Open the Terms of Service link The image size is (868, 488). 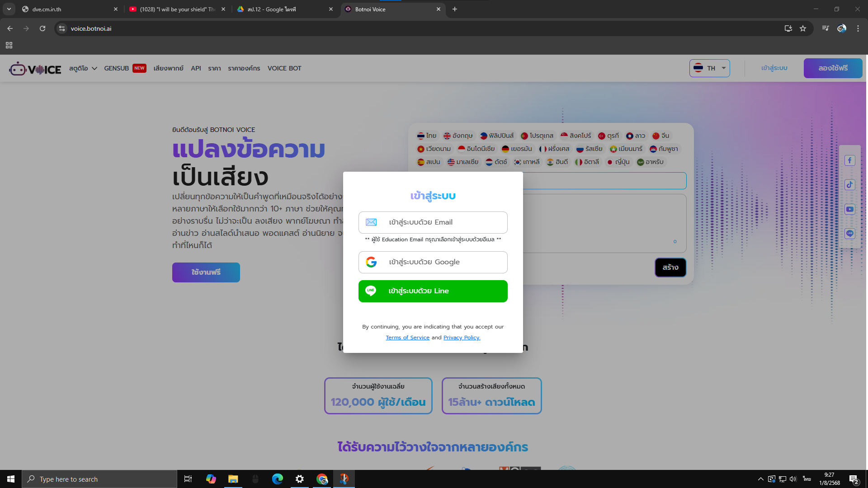click(x=407, y=338)
